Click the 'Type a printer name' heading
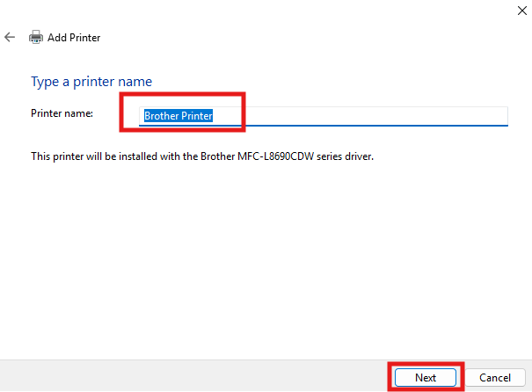Screen dimensions: 532x392 click(91, 82)
